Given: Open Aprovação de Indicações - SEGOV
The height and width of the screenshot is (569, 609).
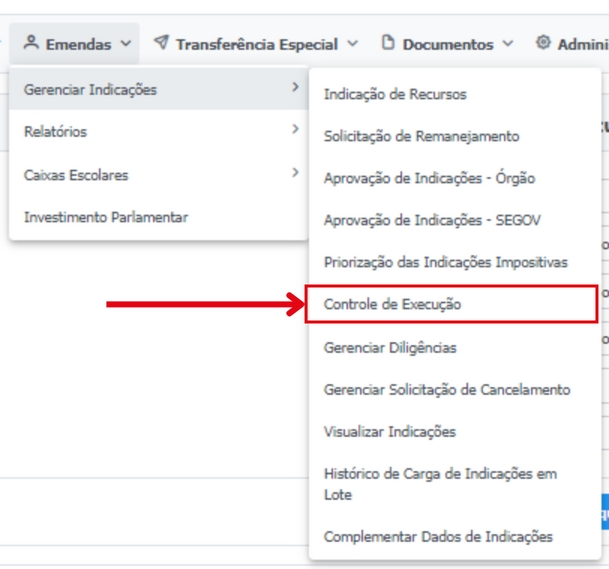Looking at the screenshot, I should tap(455, 220).
